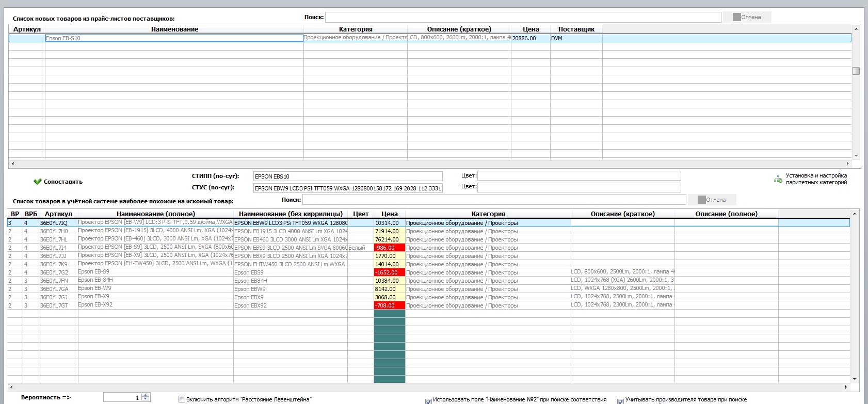Click the Отмена button beside the lower Поиск field

click(x=712, y=200)
